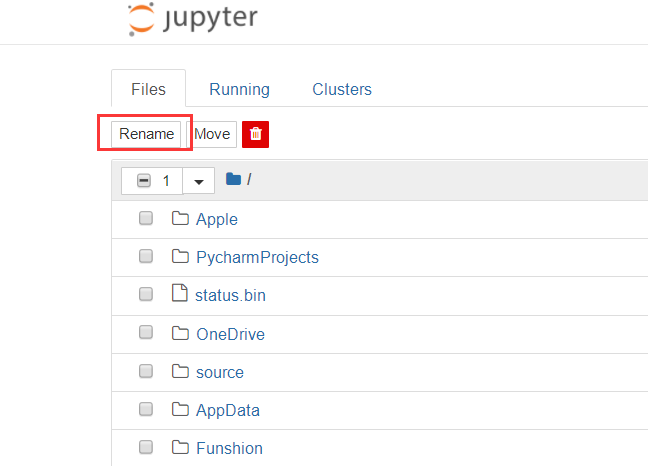Viewport: 648px width, 466px height.
Task: Click the blue root folder breadcrumb icon
Action: [233, 179]
